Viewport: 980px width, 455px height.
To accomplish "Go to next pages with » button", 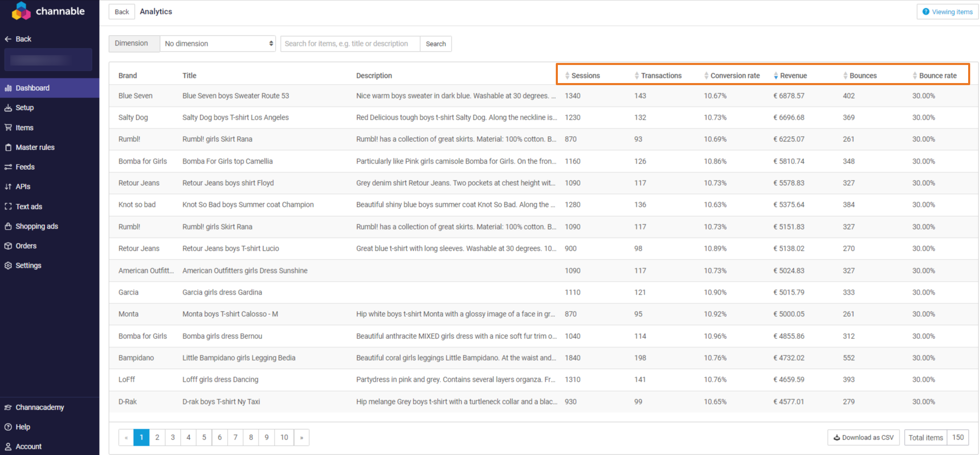I will [302, 437].
